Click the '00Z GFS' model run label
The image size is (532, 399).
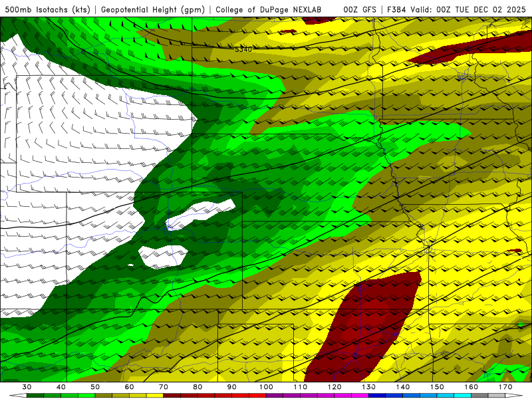360,9
